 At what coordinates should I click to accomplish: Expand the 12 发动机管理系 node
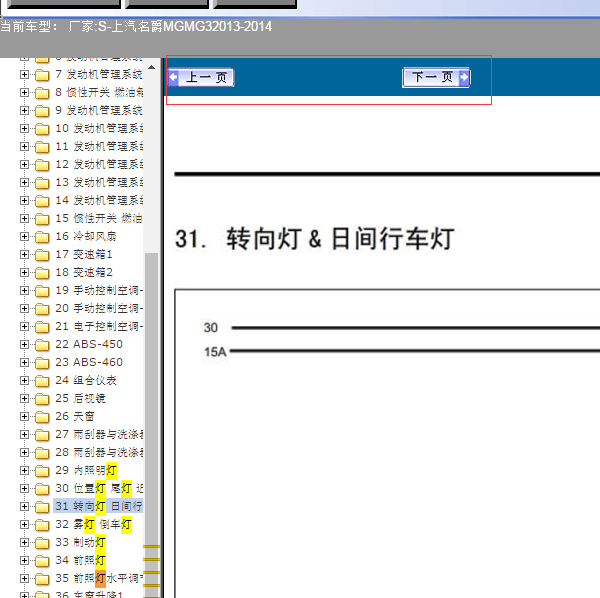(x=24, y=164)
